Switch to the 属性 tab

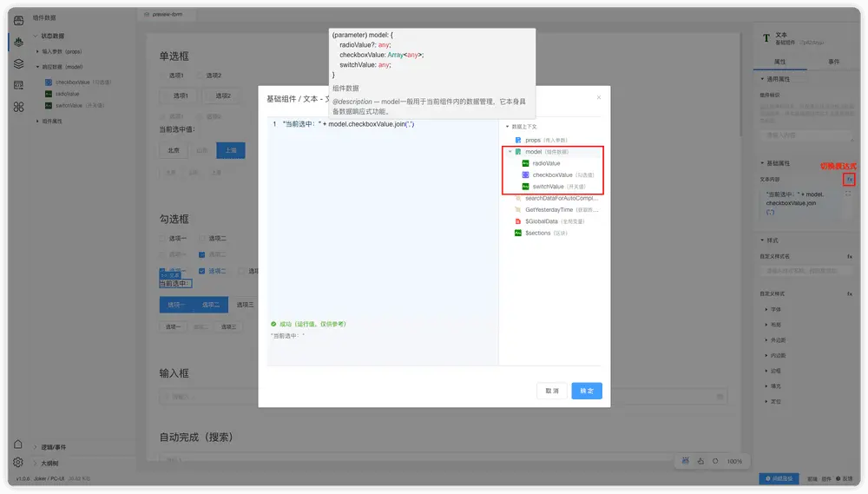coord(779,62)
